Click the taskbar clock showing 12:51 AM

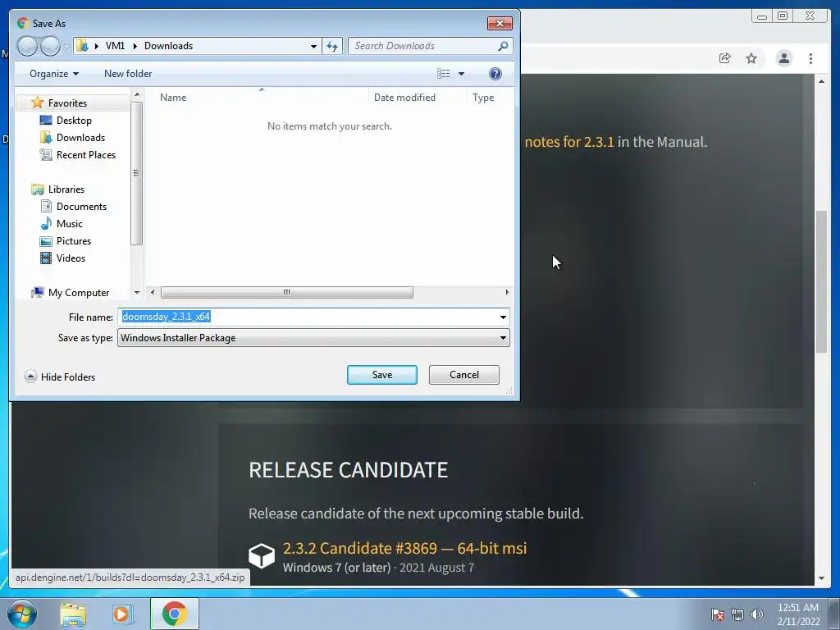(798, 614)
